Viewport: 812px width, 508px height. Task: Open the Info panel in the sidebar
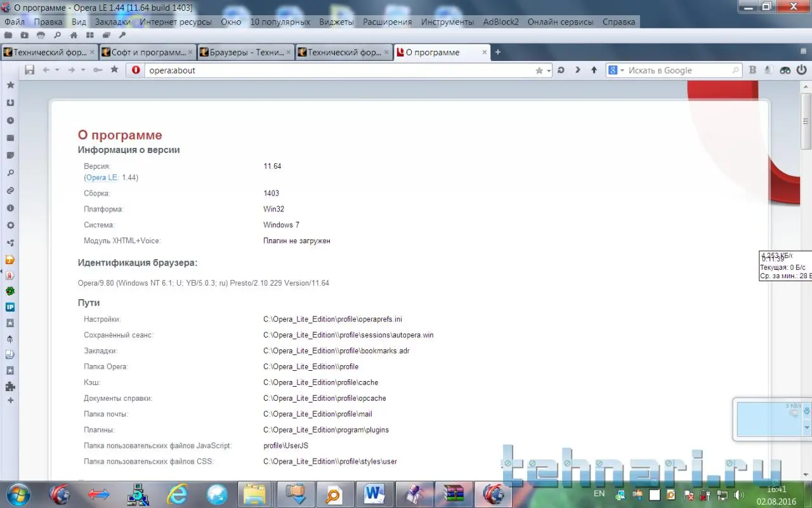(x=10, y=208)
